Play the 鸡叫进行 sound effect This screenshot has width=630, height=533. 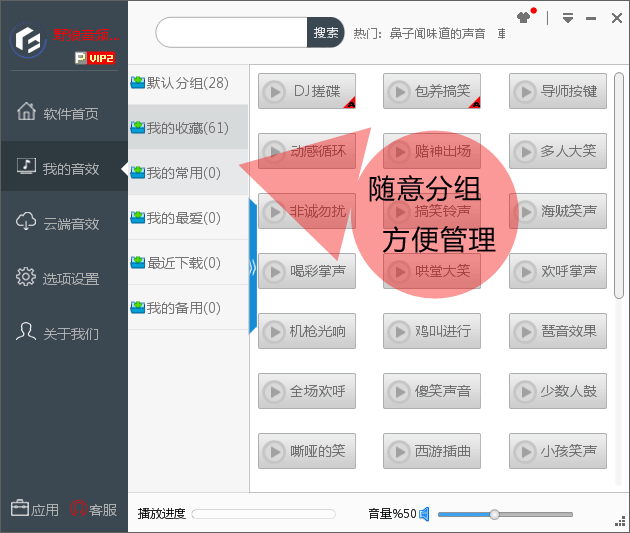[432, 331]
